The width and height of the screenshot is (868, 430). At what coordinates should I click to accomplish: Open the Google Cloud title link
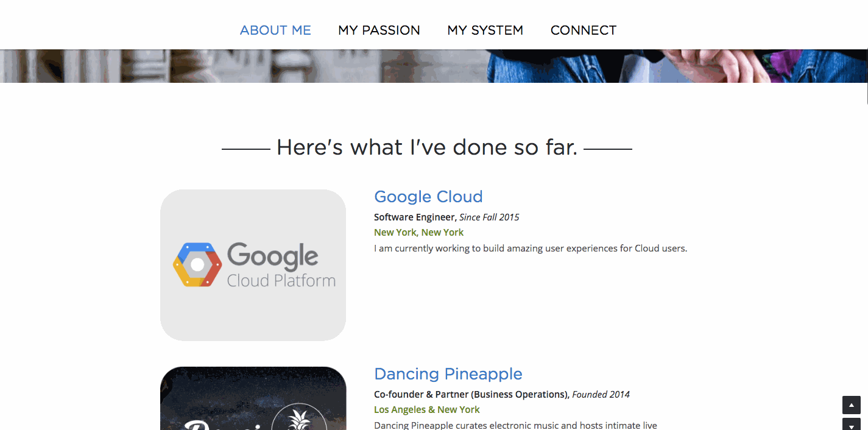[428, 197]
